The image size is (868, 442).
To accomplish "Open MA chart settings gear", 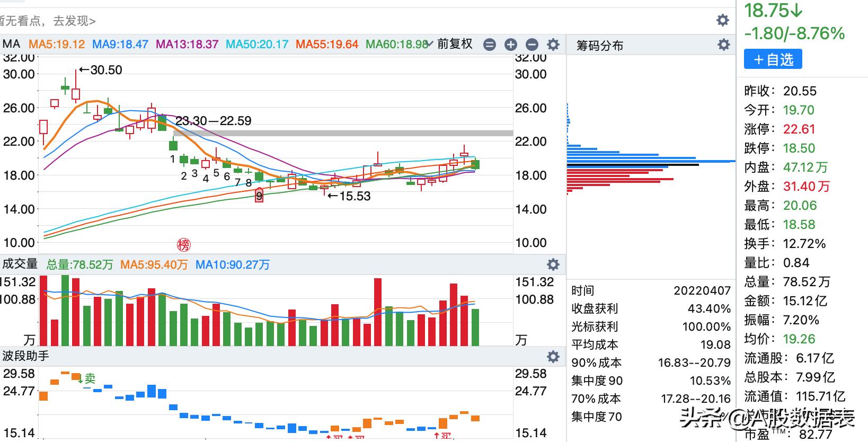I will click(x=553, y=45).
